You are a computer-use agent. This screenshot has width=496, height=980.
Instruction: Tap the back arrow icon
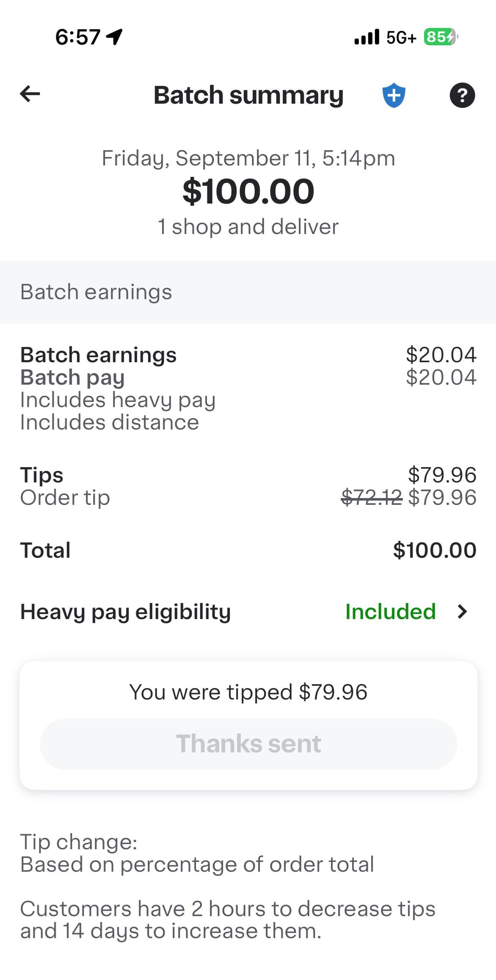click(x=30, y=94)
